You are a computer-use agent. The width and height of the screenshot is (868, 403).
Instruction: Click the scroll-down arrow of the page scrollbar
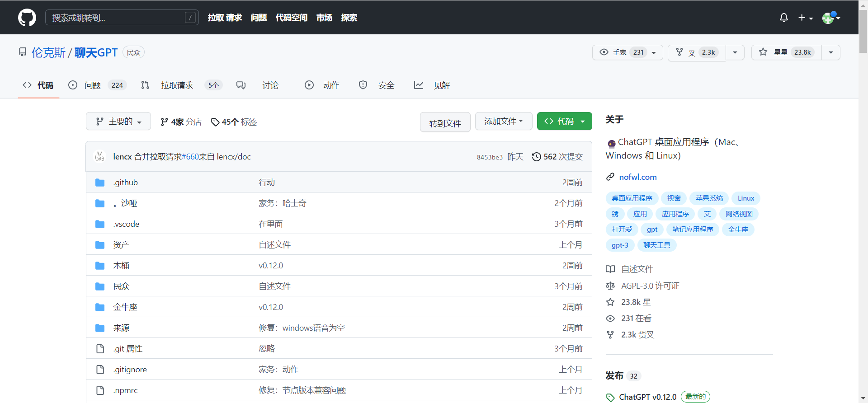[863, 398]
